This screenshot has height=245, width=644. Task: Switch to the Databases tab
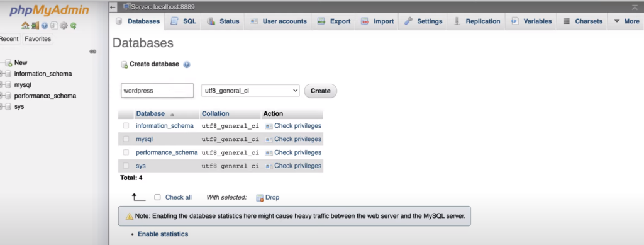138,21
